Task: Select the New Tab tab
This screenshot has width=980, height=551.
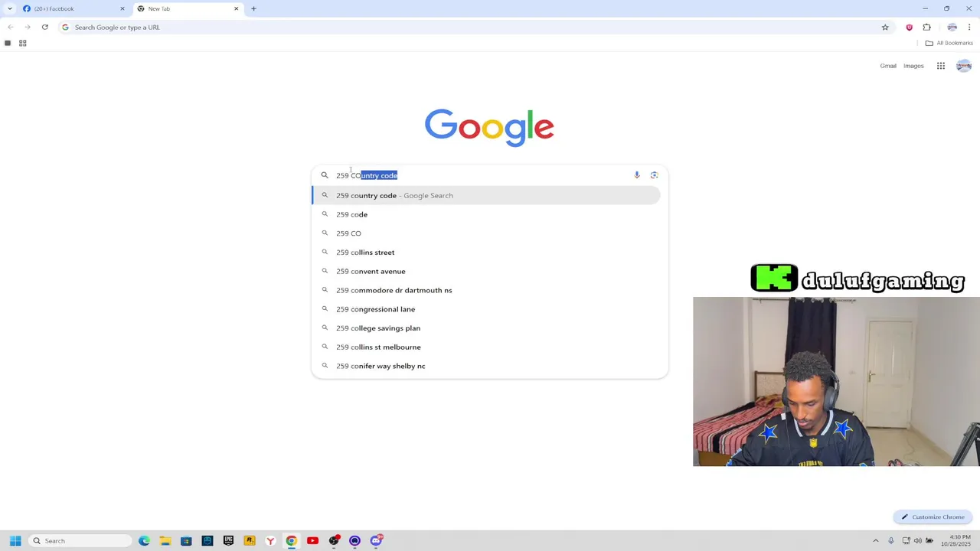Action: (x=188, y=8)
